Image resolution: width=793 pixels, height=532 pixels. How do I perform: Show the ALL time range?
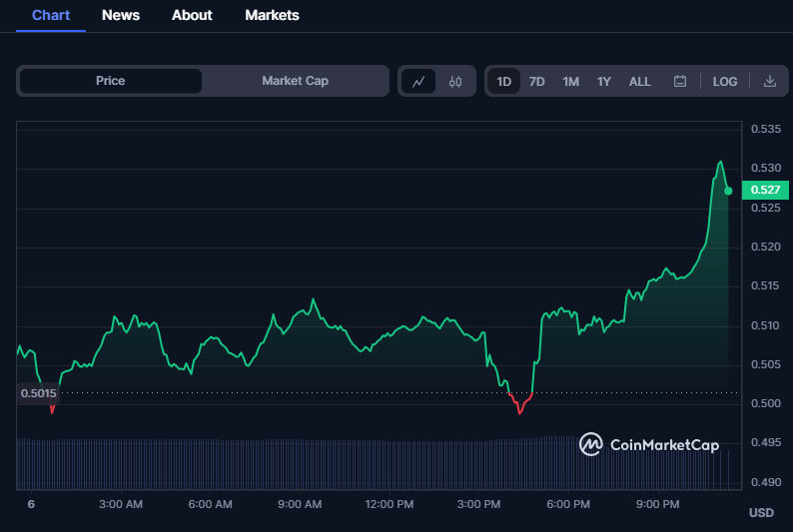[640, 81]
